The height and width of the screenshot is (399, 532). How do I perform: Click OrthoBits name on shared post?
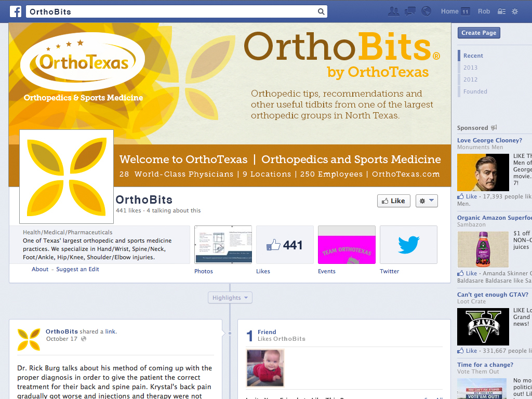[62, 331]
